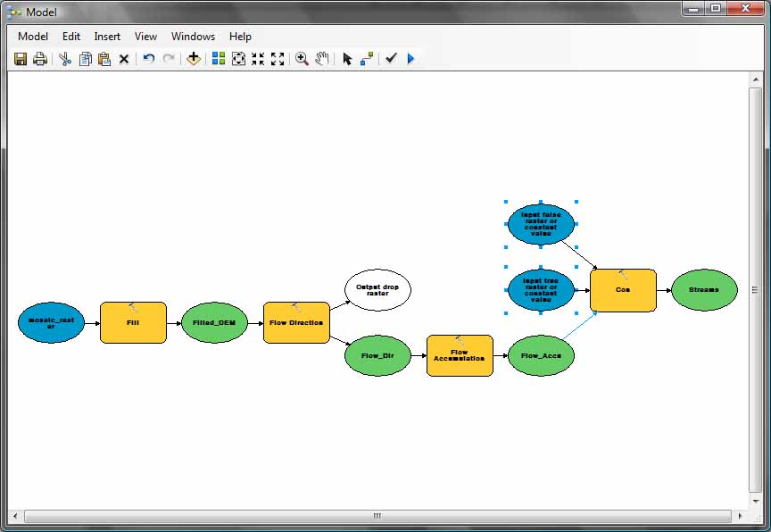This screenshot has height=532, width=771.
Task: Open the Model menu
Action: click(33, 37)
